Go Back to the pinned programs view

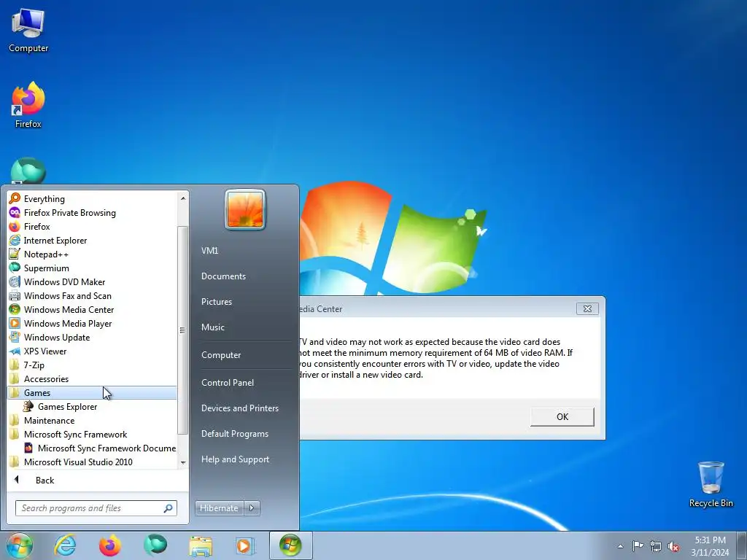(92, 481)
